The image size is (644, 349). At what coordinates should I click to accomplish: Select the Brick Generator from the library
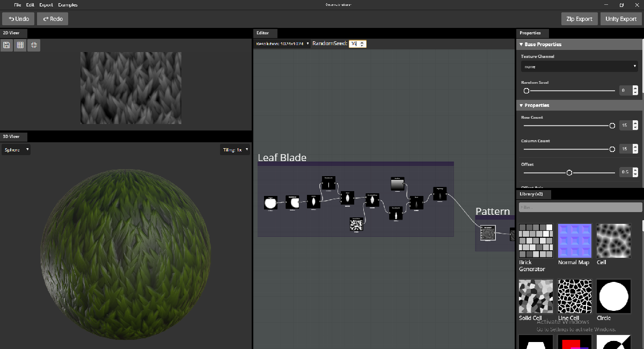point(535,241)
